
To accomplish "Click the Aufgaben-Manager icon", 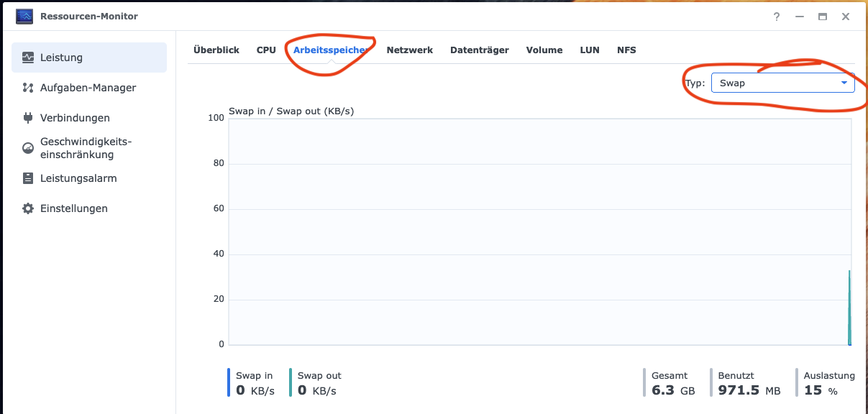I will 28,88.
